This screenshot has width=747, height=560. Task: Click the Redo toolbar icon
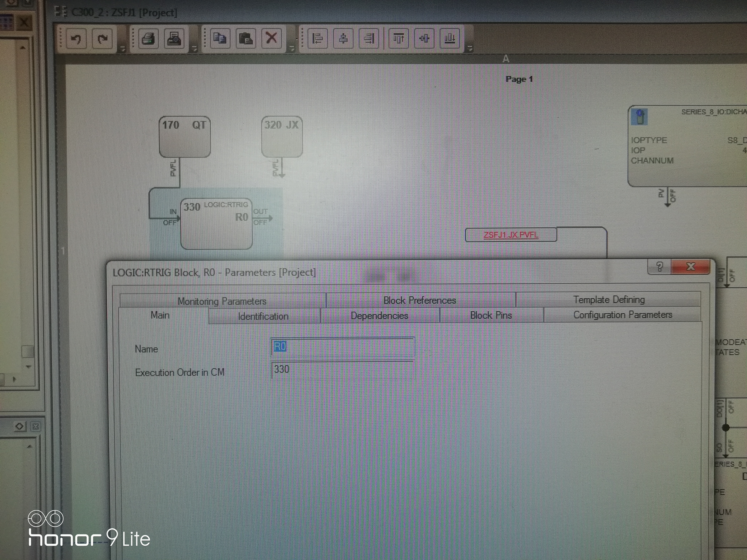tap(102, 39)
